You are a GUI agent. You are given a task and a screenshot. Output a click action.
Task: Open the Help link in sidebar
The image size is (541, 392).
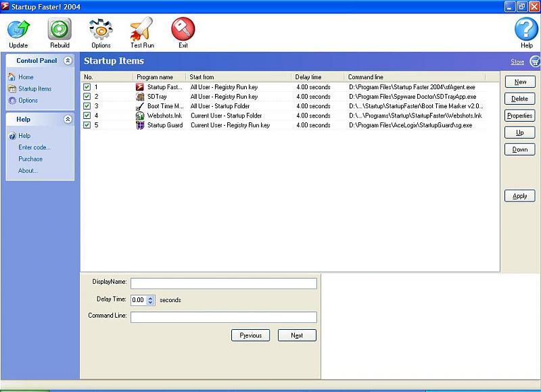[x=24, y=136]
